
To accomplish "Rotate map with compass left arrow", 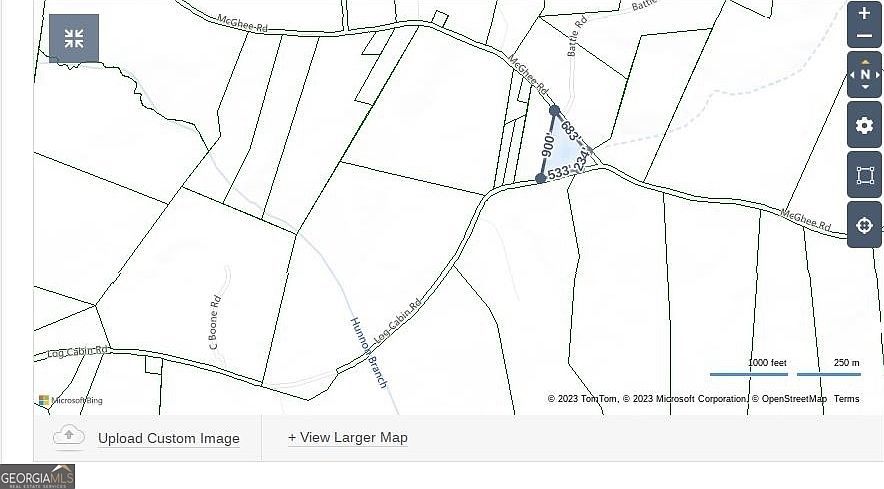I will pyautogui.click(x=852, y=74).
